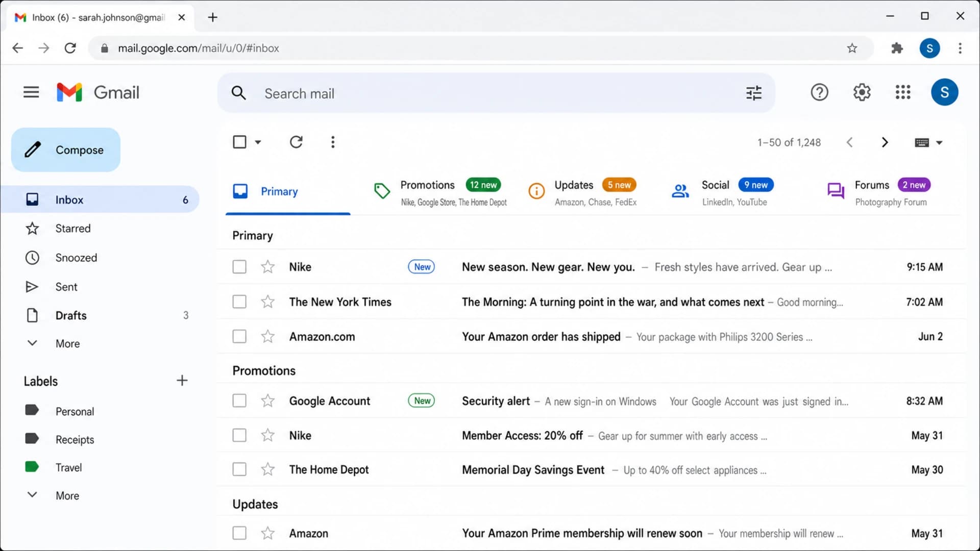Image resolution: width=980 pixels, height=551 pixels.
Task: Open the select dropdown arrow
Action: coord(258,142)
